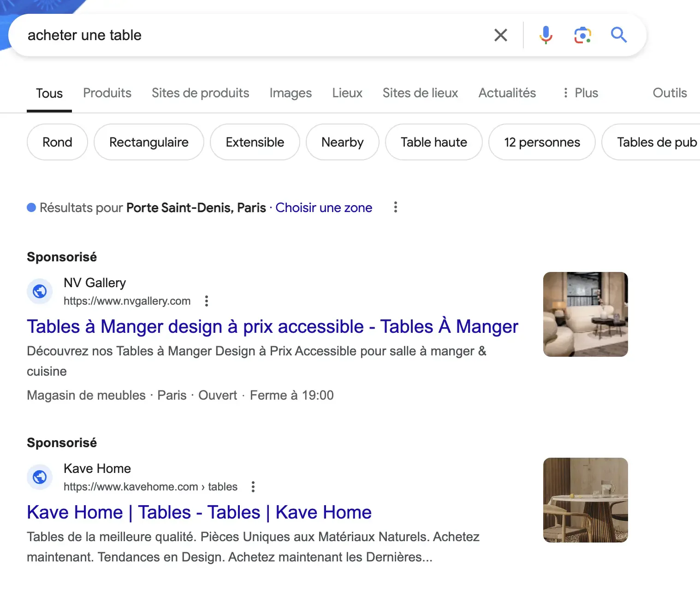This screenshot has height=590, width=700.
Task: Select the Table haute chip
Action: click(x=433, y=142)
